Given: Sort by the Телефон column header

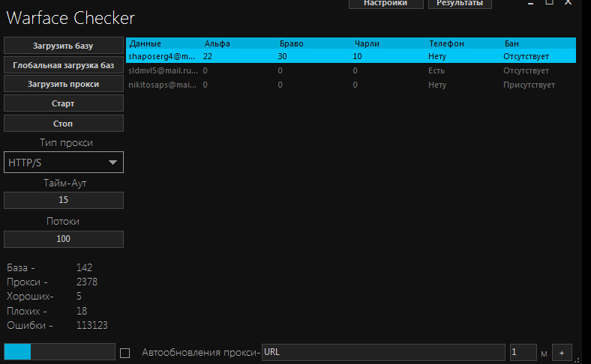Looking at the screenshot, I should click(447, 43).
